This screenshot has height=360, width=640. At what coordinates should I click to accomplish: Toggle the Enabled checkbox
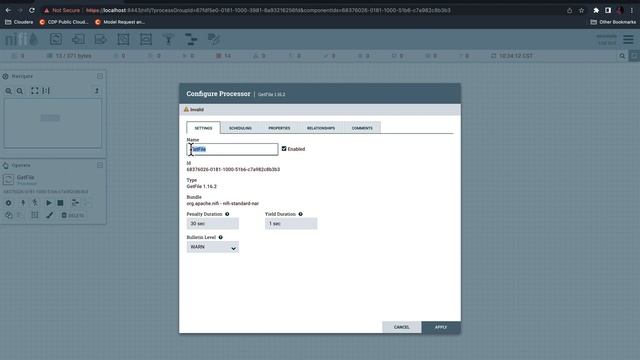click(284, 149)
